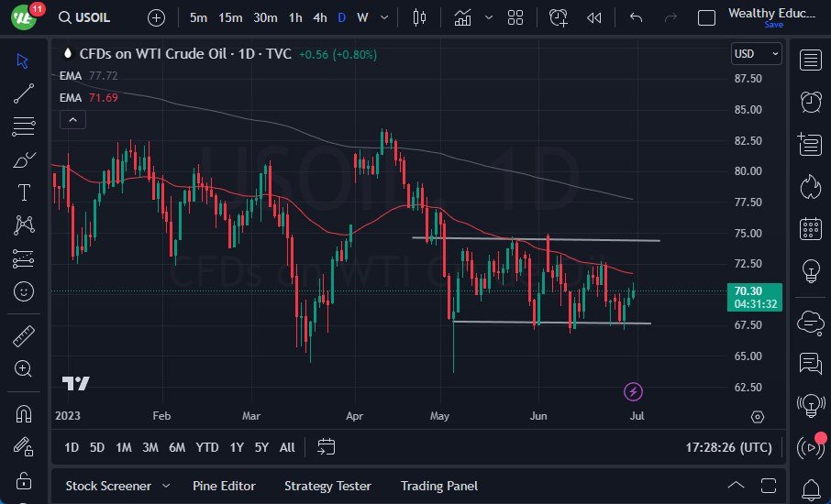Toggle magnet mode snapping
831x504 pixels.
(x=24, y=413)
